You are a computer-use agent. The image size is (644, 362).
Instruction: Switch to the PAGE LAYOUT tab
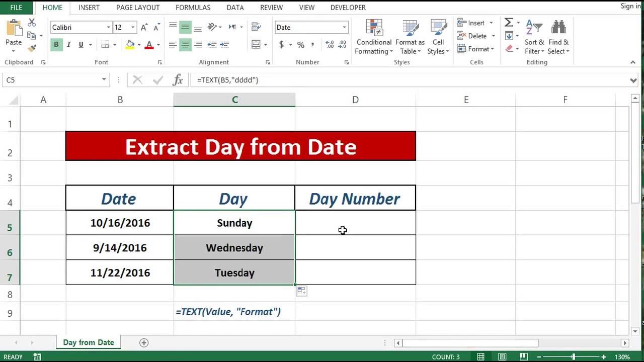pos(138,8)
